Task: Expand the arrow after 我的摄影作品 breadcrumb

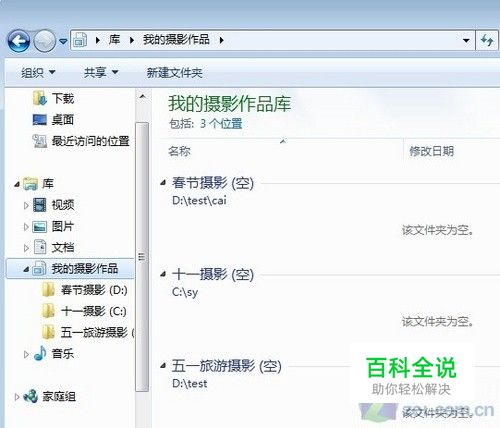Action: (222, 41)
